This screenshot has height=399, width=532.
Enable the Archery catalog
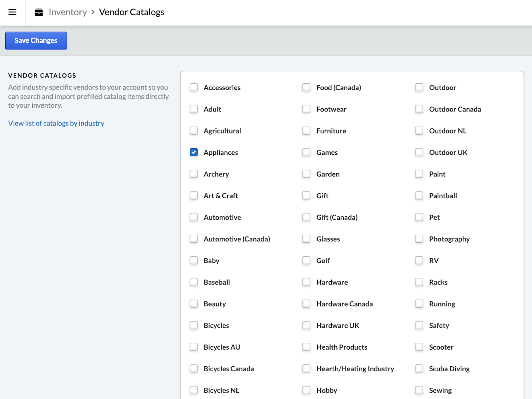tap(193, 174)
